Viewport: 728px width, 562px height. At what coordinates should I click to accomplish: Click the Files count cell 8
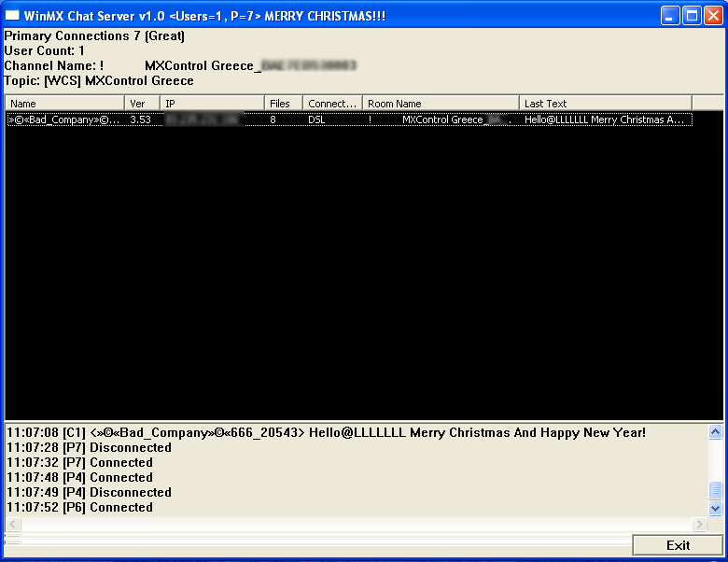point(273,119)
